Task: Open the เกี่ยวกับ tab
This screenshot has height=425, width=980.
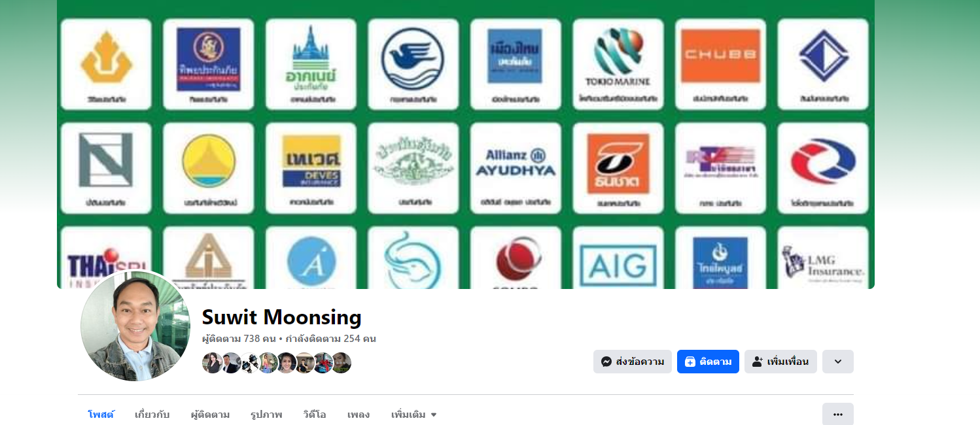Action: 152,415
